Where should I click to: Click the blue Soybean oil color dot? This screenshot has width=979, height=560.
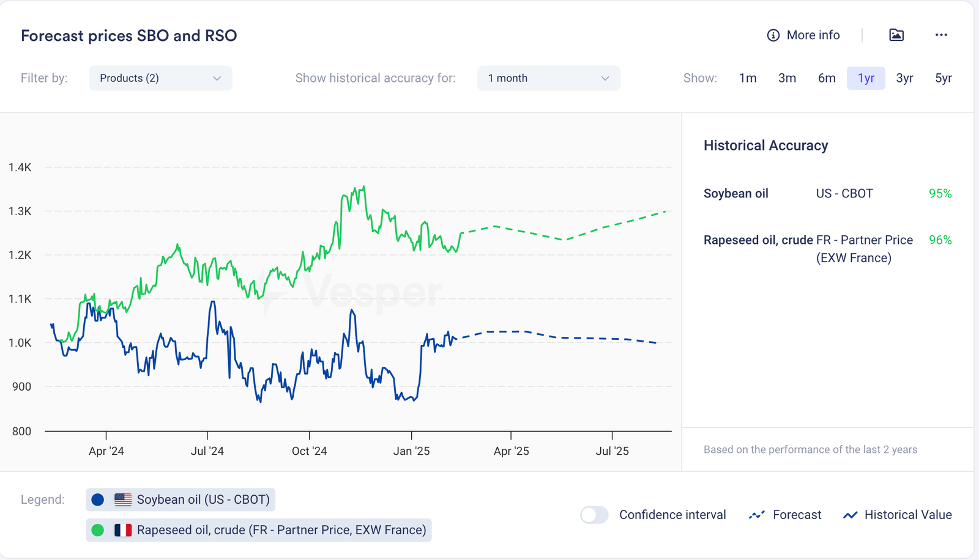[x=98, y=499]
